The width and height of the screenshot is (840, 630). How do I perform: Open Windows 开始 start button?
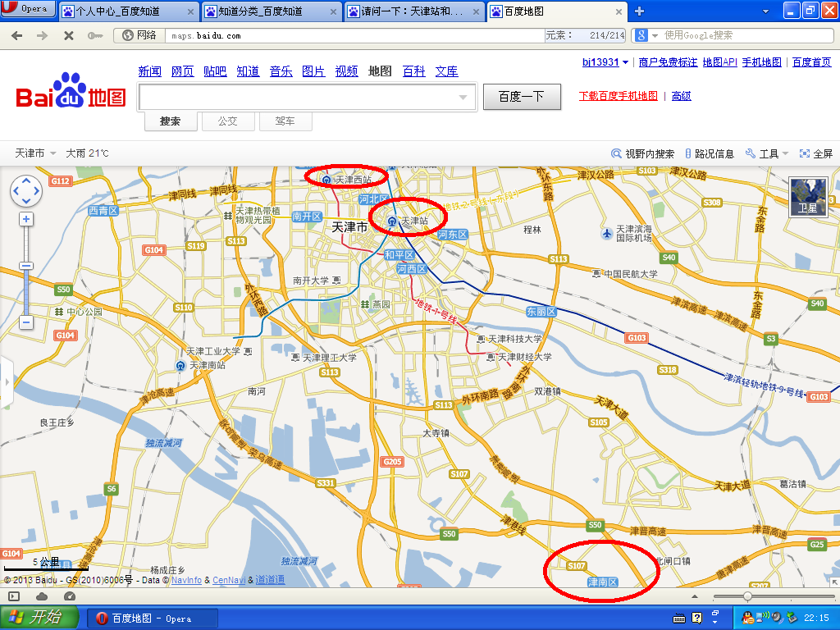click(40, 618)
